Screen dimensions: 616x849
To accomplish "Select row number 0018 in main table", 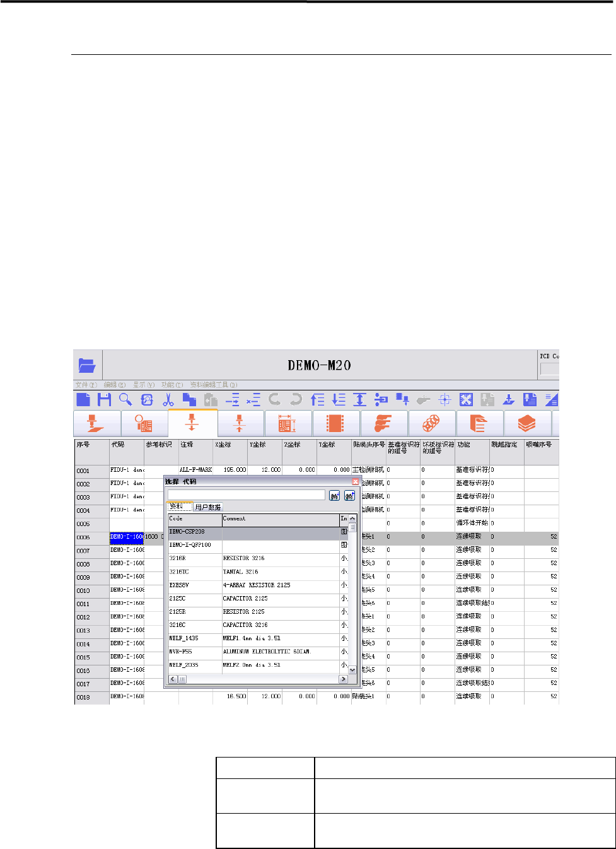I will (x=91, y=697).
